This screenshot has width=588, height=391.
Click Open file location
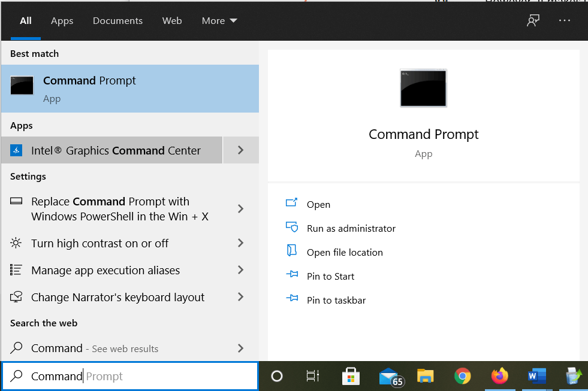(x=344, y=252)
